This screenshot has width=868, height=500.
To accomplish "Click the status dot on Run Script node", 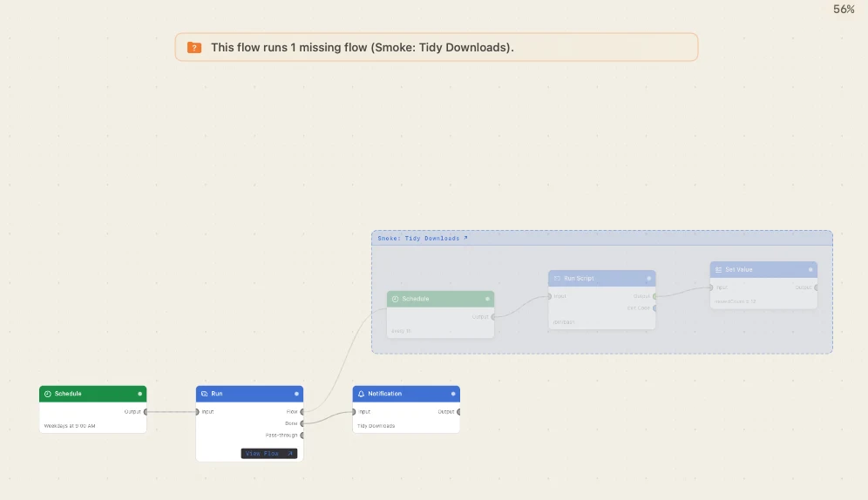I will (648, 278).
